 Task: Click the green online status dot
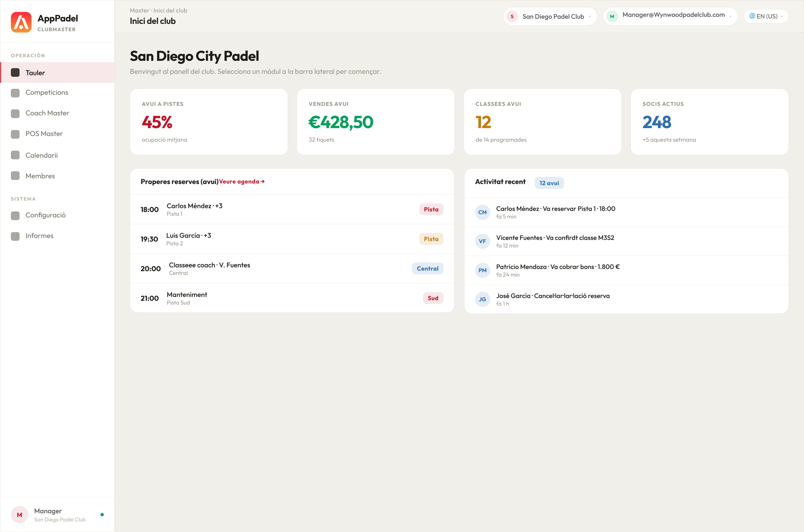pyautogui.click(x=102, y=515)
